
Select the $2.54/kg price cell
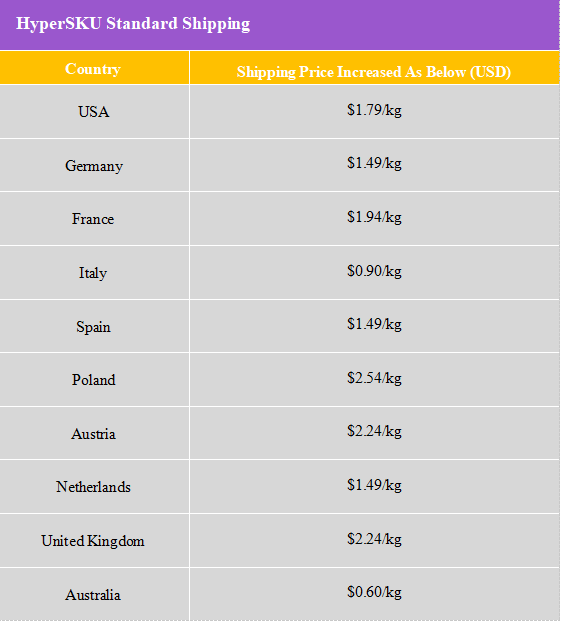374,380
